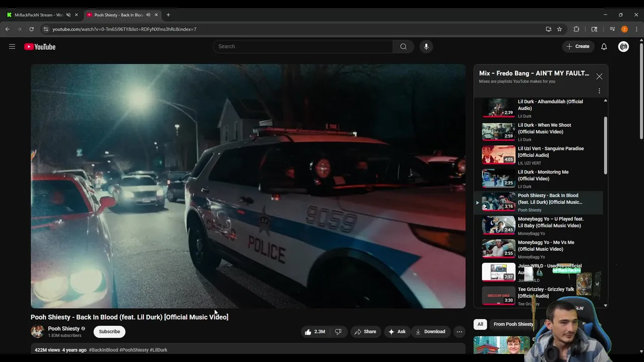Start voice search with microphone icon
Viewport: 644px width, 362px height.
coord(426,46)
